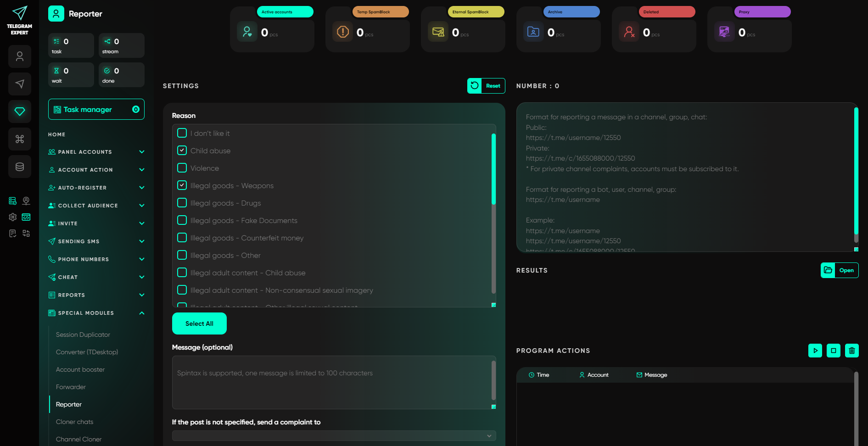Check the "I don't like it" reason
Image resolution: width=868 pixels, height=446 pixels.
182,133
